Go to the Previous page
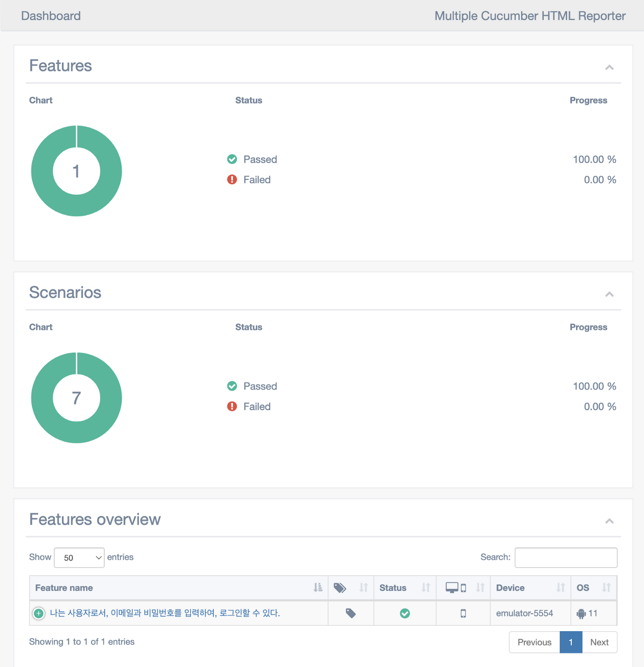The image size is (644, 667). (x=534, y=642)
